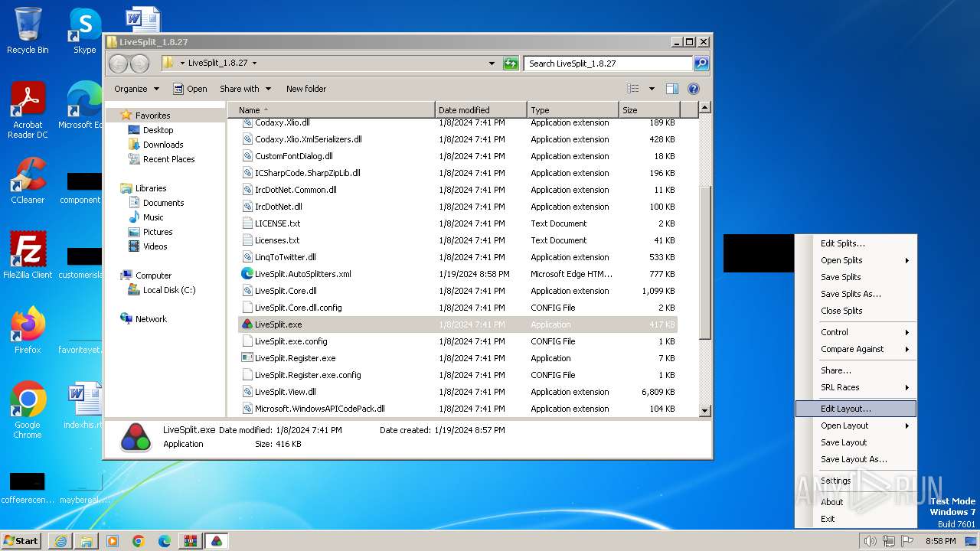Open the view options dropdown arrow
This screenshot has height=551, width=980.
[x=652, y=89]
